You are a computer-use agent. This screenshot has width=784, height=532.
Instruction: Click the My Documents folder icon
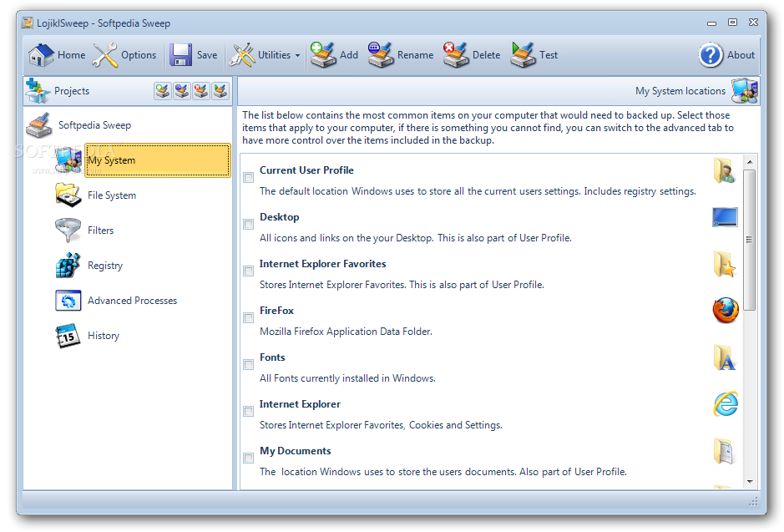pos(724,450)
